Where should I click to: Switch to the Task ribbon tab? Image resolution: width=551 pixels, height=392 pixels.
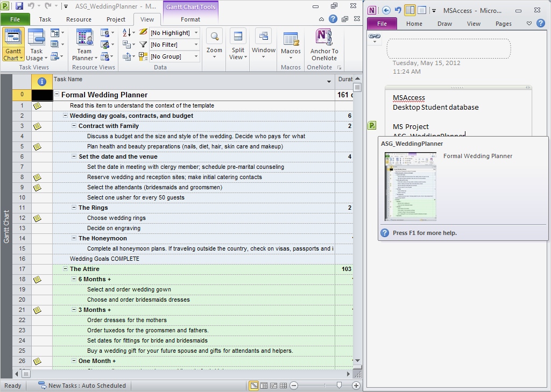click(45, 19)
